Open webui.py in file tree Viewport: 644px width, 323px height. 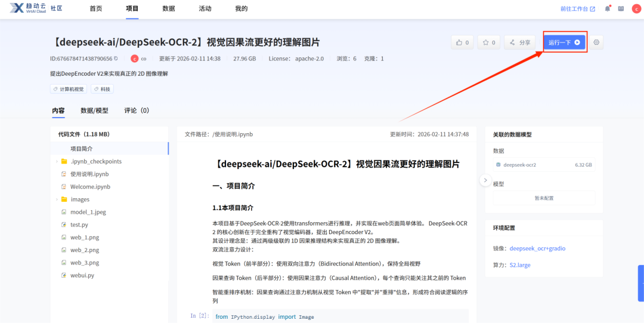pos(82,276)
